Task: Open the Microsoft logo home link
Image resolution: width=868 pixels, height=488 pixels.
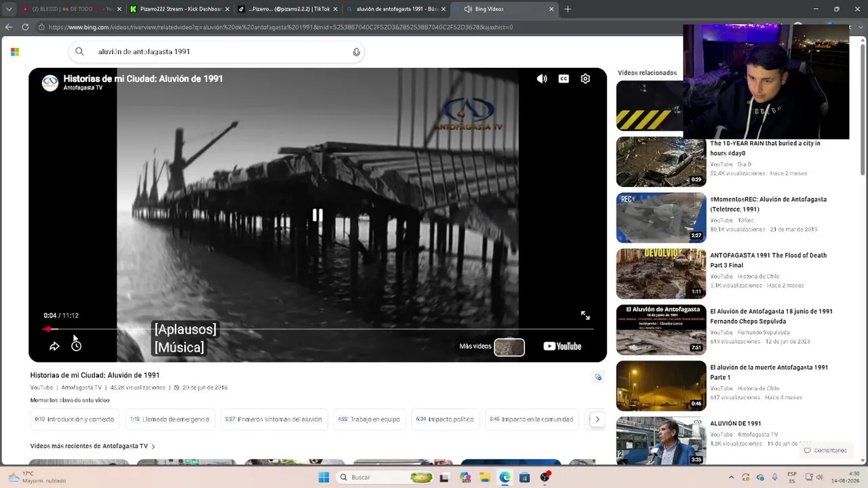Action: coord(15,52)
